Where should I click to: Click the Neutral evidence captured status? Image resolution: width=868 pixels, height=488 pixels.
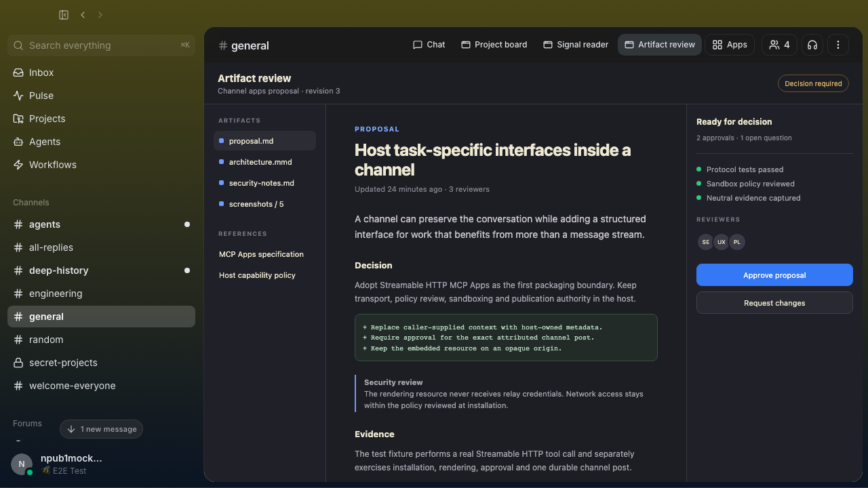753,198
